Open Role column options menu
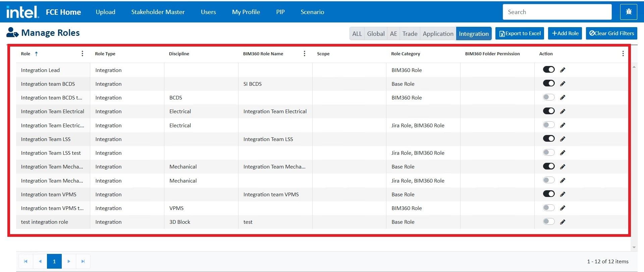Screen dimensions: 644x272 82,54
